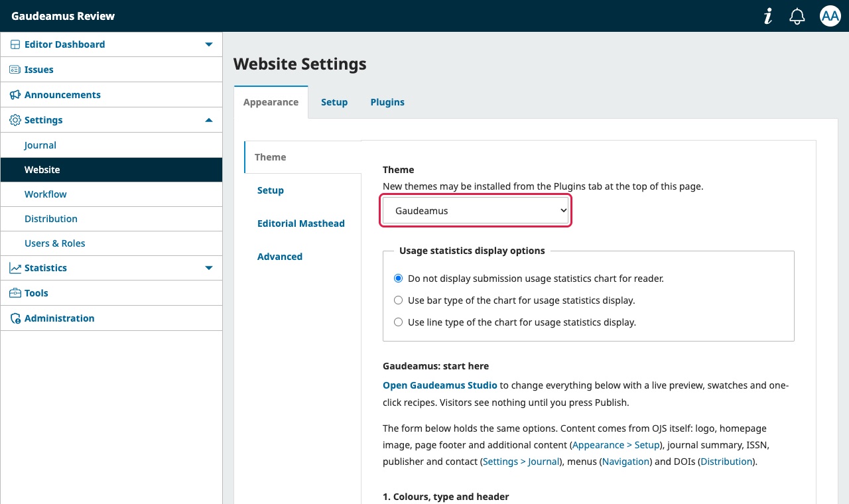
Task: Click the Issues sidebar icon
Action: (x=15, y=70)
